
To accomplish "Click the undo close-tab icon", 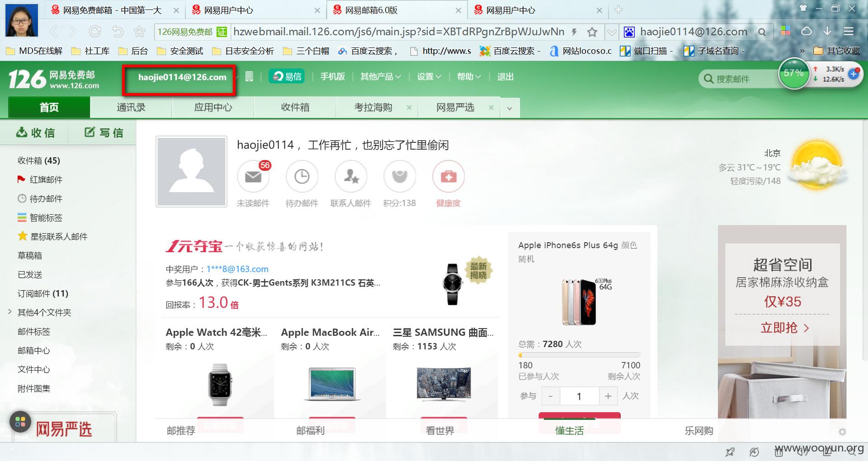I will click(x=118, y=31).
